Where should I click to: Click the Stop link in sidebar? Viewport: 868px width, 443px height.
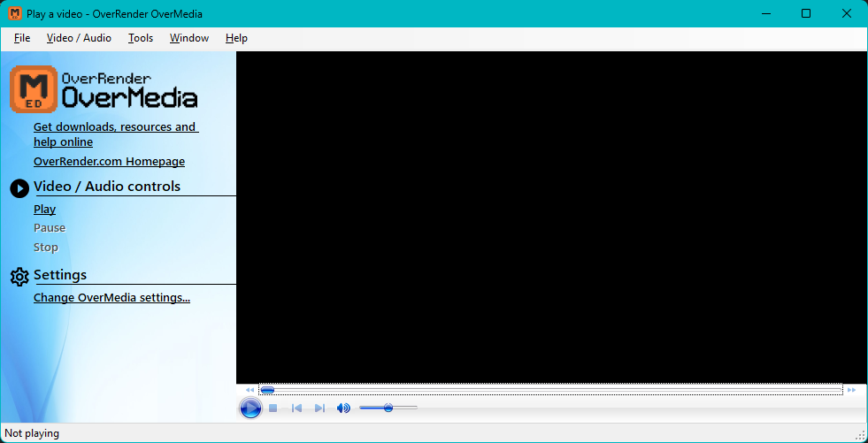pos(46,248)
